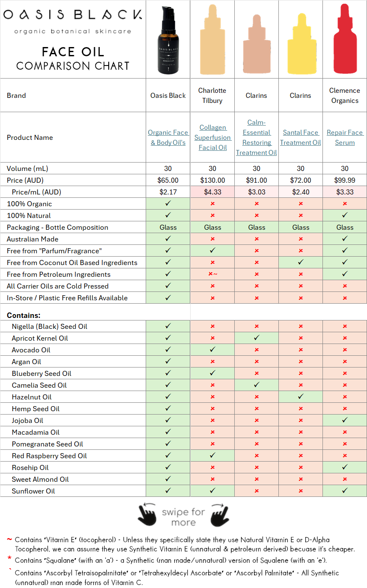Select the Oasis Black brand column header
This screenshot has height=588, width=367.
pyautogui.click(x=168, y=95)
